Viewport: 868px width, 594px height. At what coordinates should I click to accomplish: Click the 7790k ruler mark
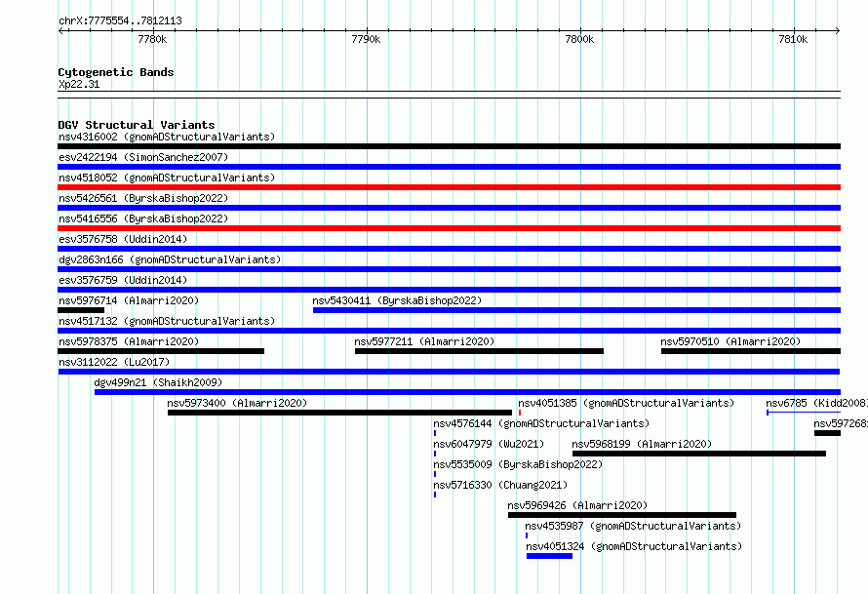click(x=366, y=39)
